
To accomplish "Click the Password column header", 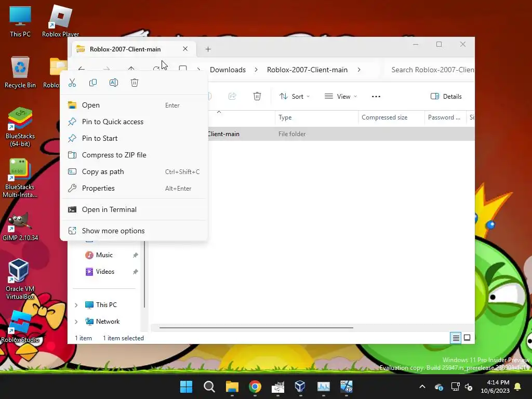I will tap(445, 117).
